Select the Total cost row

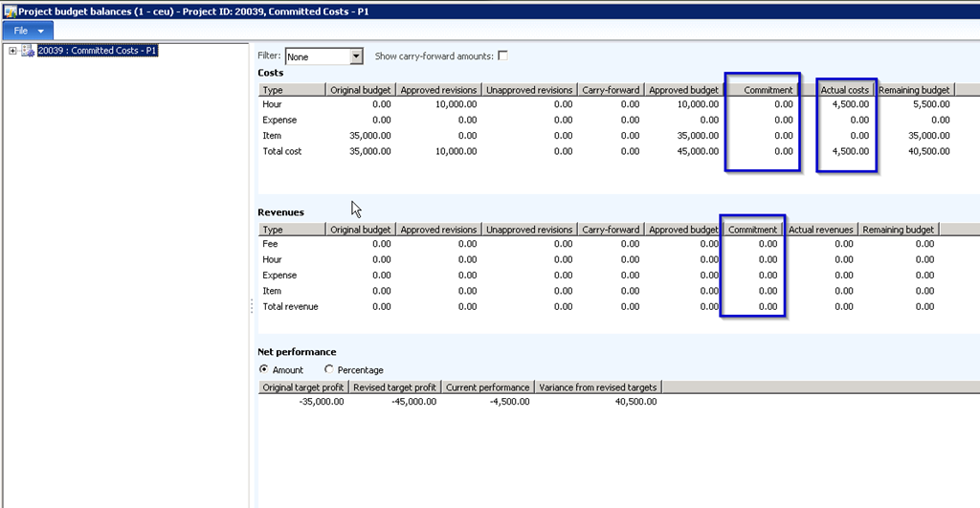[x=282, y=151]
